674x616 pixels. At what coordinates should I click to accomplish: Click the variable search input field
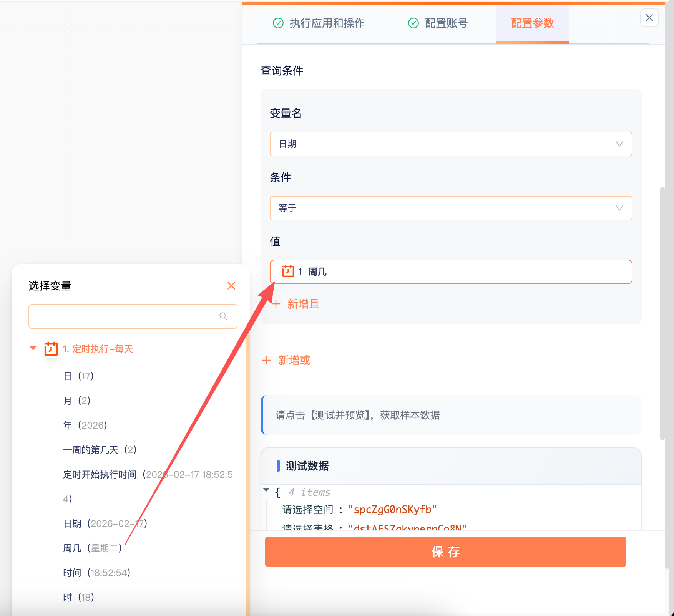pyautogui.click(x=133, y=316)
